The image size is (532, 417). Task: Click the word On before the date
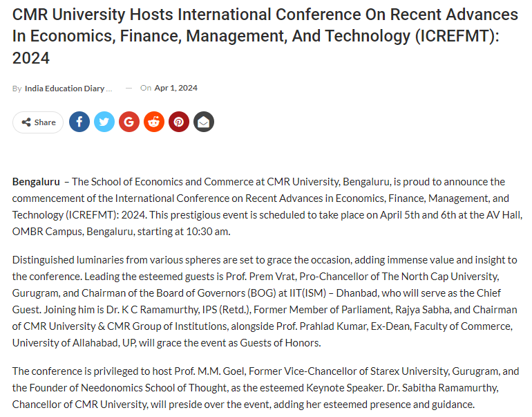click(x=145, y=88)
